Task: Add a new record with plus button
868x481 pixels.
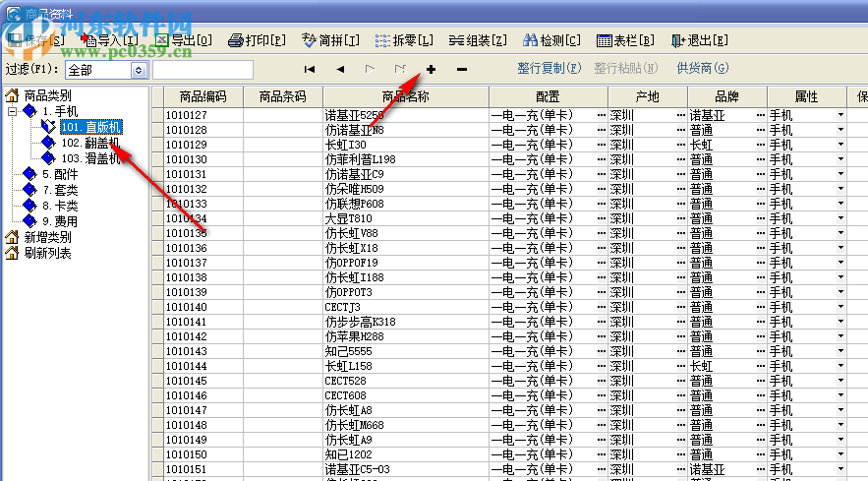Action: pos(431,69)
